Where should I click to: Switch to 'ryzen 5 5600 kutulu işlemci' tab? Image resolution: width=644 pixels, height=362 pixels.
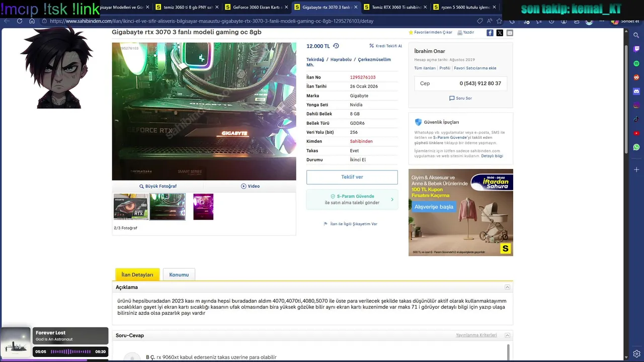pyautogui.click(x=464, y=7)
